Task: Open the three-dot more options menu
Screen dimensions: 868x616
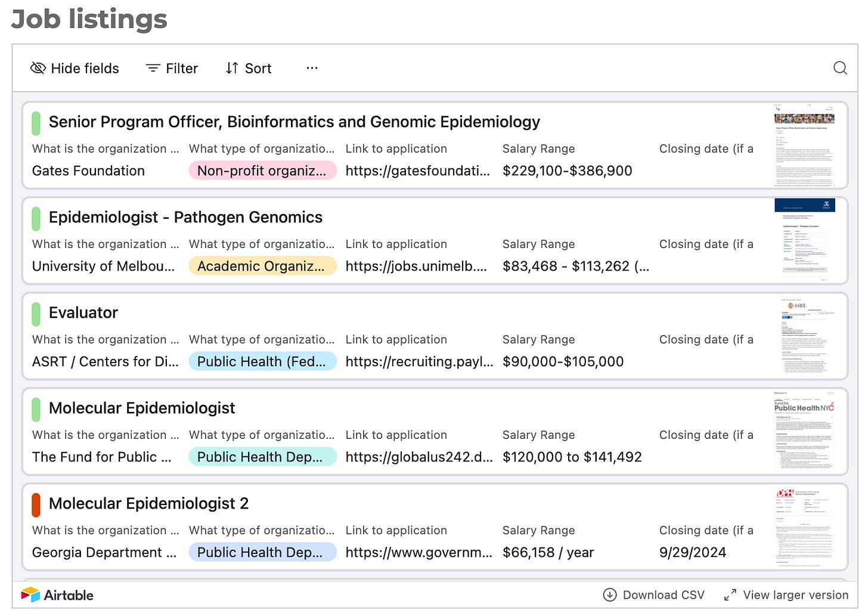Action: [x=312, y=68]
